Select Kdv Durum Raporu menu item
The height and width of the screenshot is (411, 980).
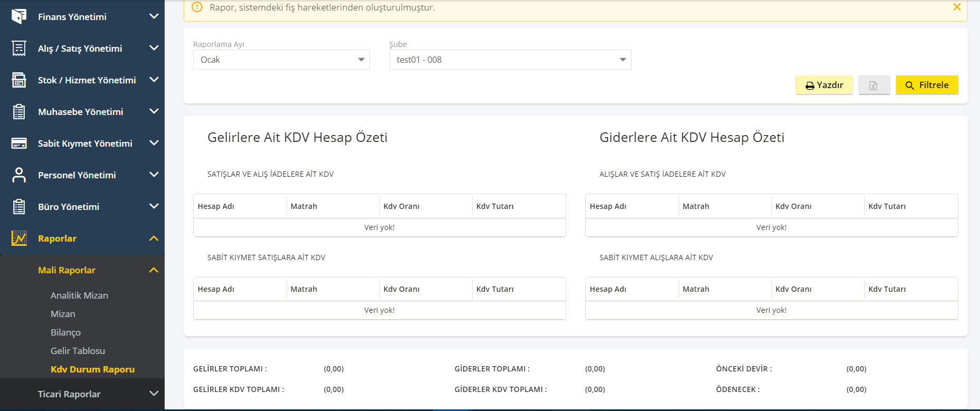(x=92, y=369)
